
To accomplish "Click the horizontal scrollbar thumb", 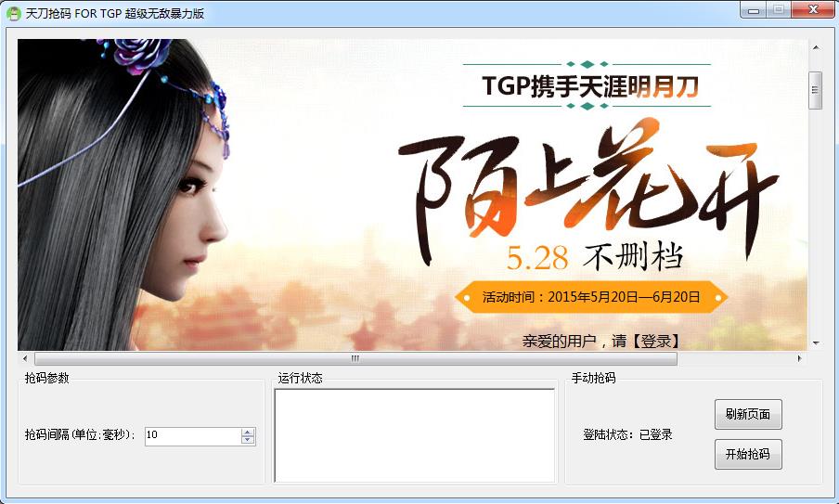I will (x=355, y=358).
